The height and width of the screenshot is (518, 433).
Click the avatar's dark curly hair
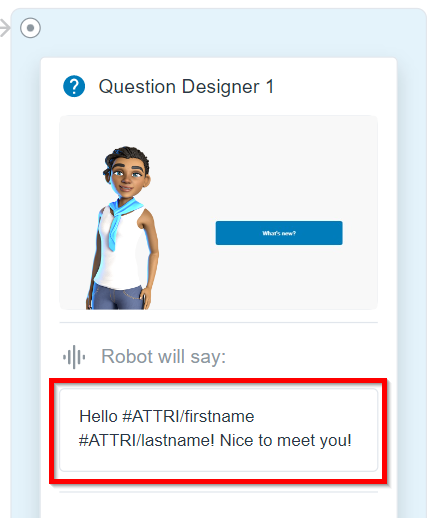pos(127,157)
